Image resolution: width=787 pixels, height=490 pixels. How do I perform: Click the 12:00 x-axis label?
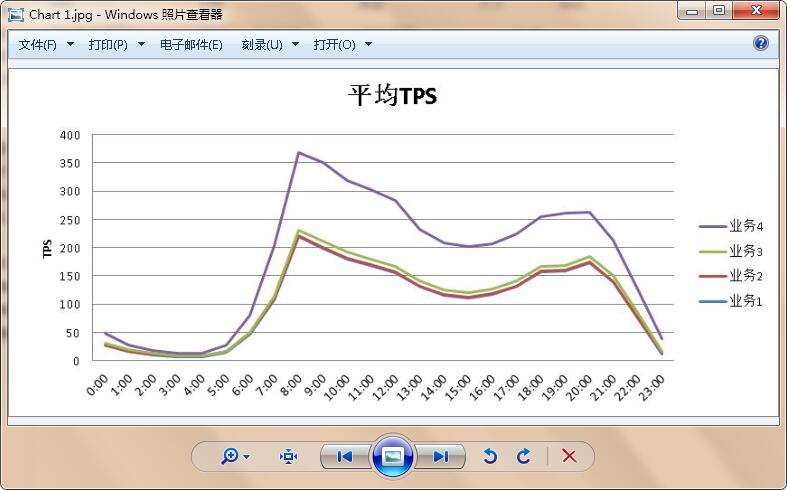click(385, 388)
